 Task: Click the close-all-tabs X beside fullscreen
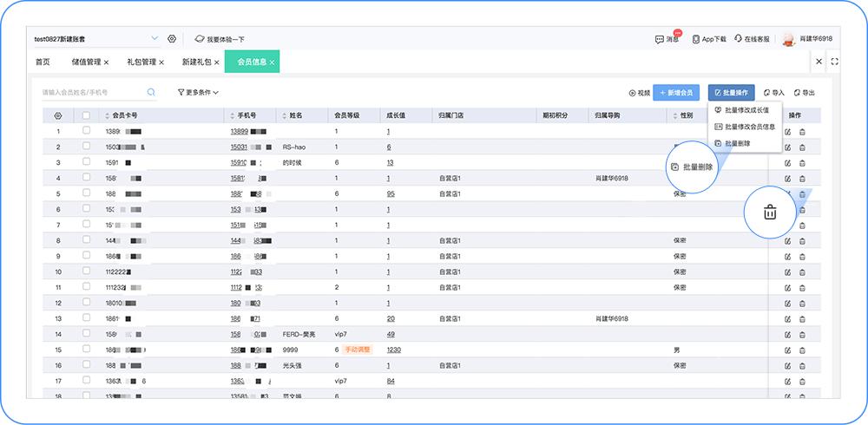click(819, 62)
